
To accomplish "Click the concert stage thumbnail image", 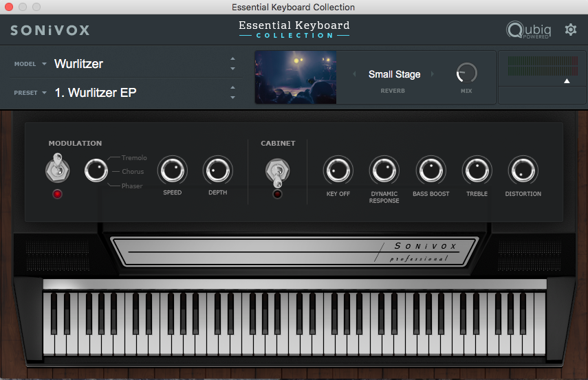I will click(x=296, y=77).
